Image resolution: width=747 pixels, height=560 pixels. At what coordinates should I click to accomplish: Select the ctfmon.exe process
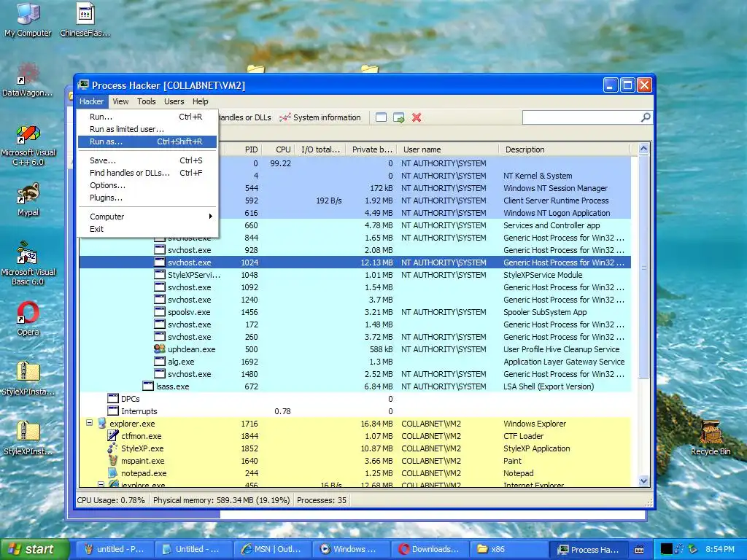(x=355, y=436)
